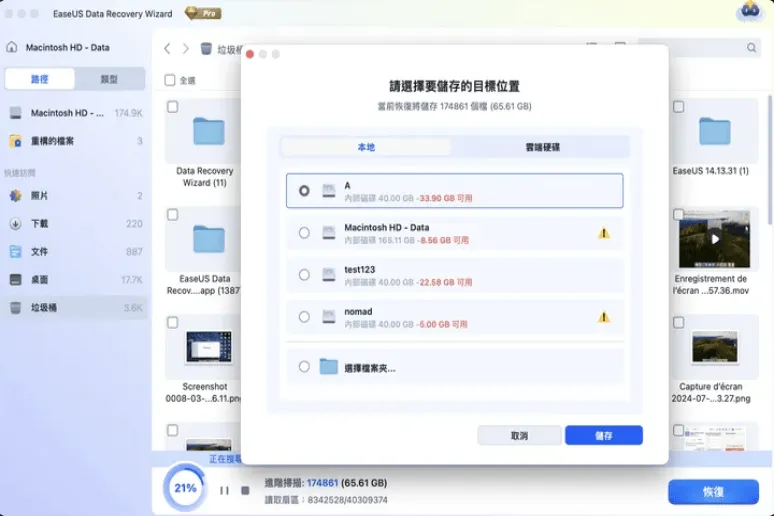774x516 pixels.
Task: Toggle the 全選 select-all checkbox
Action: click(x=170, y=80)
